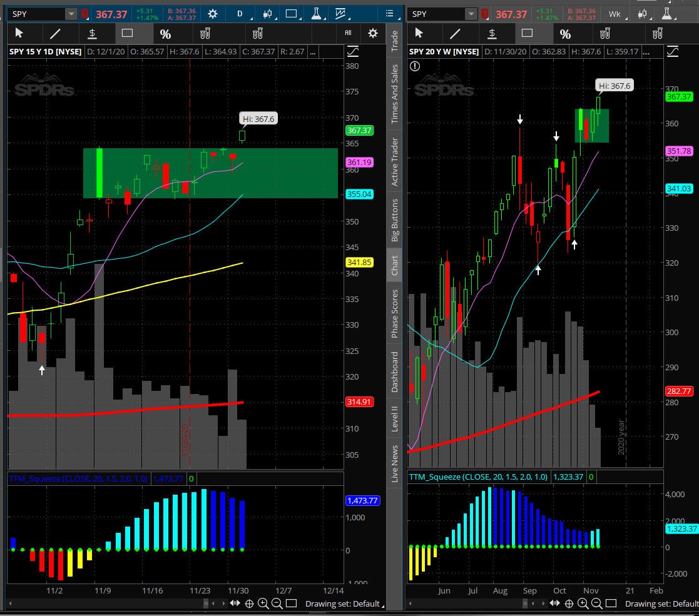Viewport: 699px width, 616px height.
Task: Click the right SPY symbol input field
Action: point(436,14)
